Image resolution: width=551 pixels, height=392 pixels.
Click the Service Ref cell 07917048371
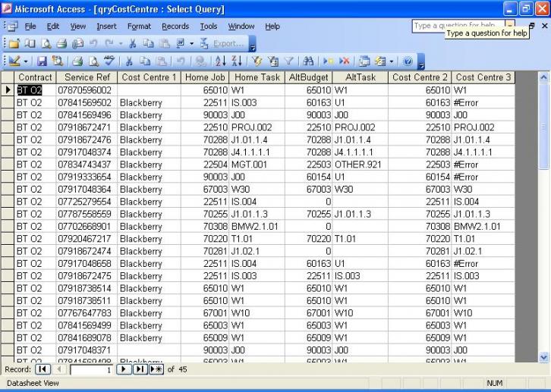pyautogui.click(x=87, y=350)
